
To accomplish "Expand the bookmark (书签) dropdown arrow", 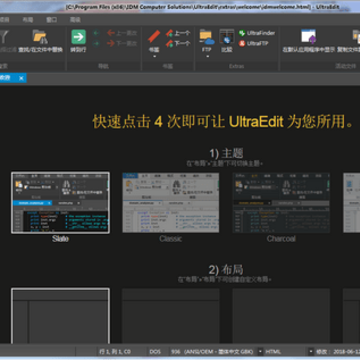I will 154,56.
